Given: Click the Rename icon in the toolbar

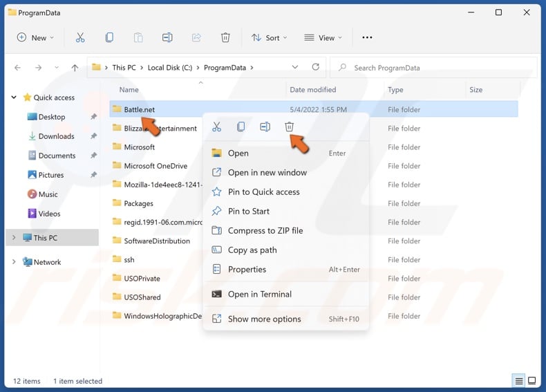Looking at the screenshot, I should coord(167,37).
